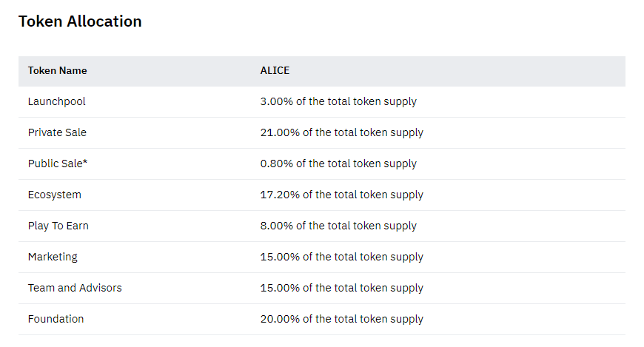Click the Token Allocation heading
This screenshot has height=347, width=644.
click(80, 21)
